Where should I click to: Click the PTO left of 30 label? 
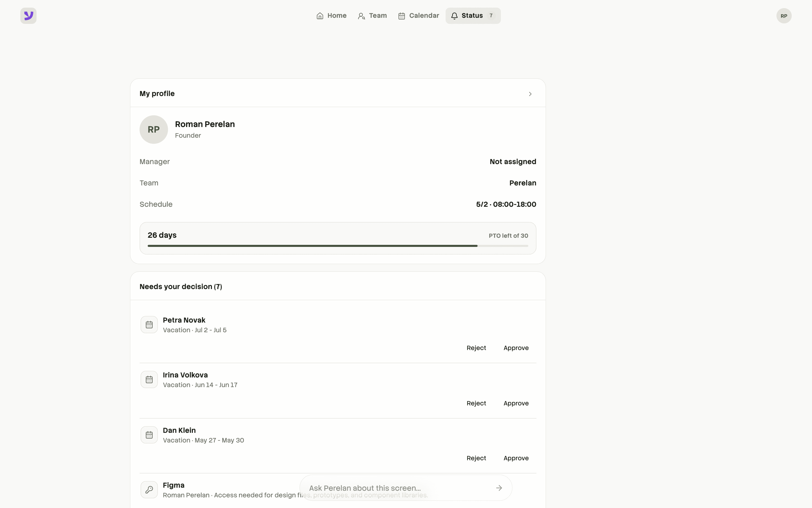tap(508, 236)
